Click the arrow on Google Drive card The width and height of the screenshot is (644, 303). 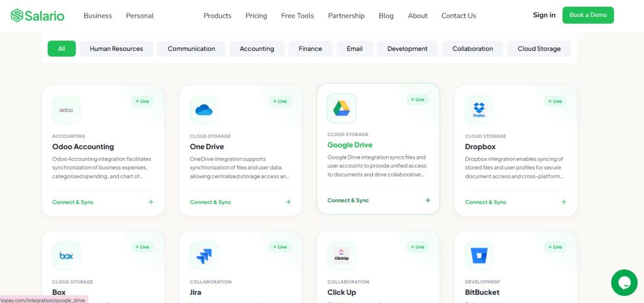[x=427, y=200]
